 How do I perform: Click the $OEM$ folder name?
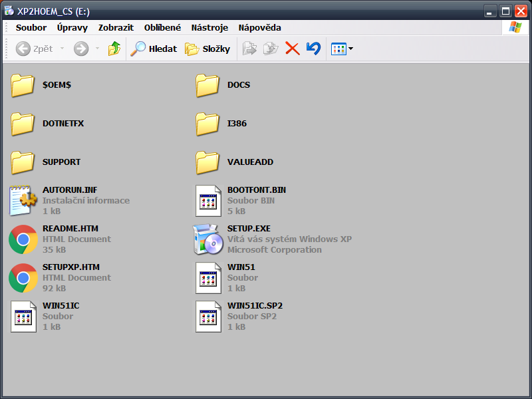pyautogui.click(x=57, y=85)
